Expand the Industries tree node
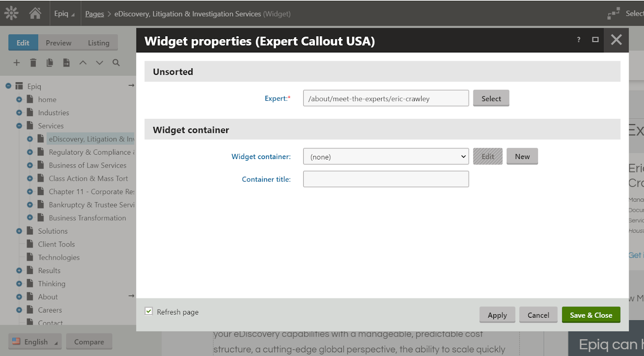This screenshot has width=644, height=356. 19,113
